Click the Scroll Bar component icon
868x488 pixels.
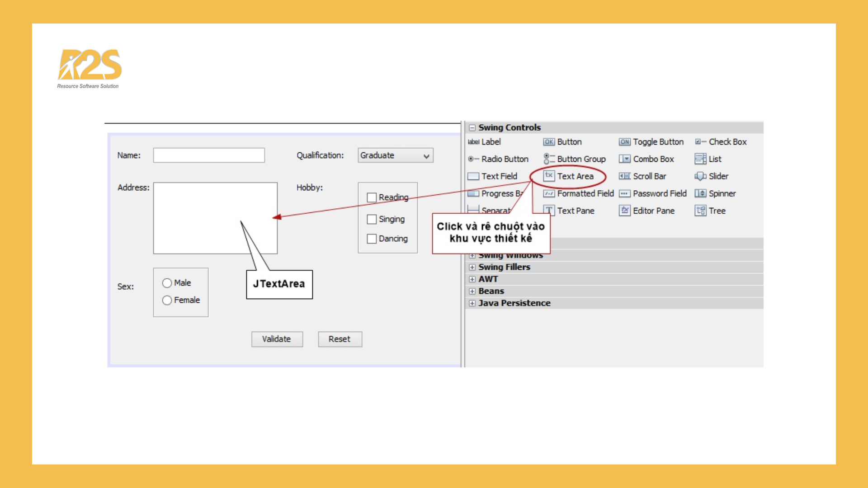(624, 176)
